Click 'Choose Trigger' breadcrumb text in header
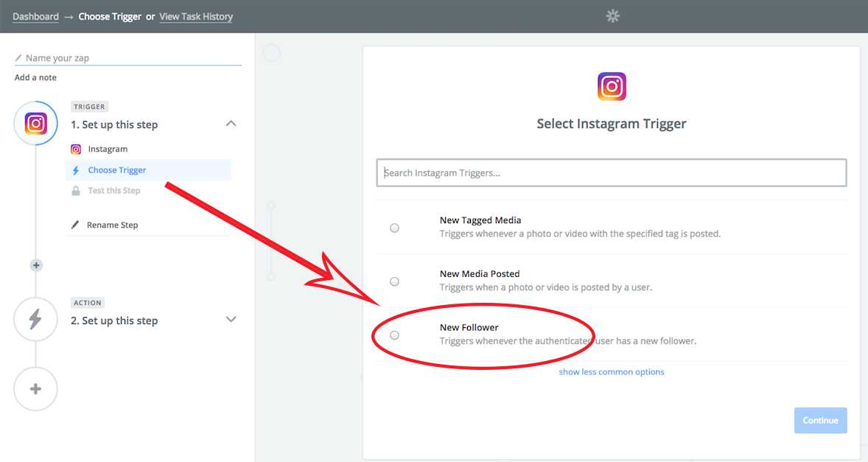868x462 pixels. (110, 17)
